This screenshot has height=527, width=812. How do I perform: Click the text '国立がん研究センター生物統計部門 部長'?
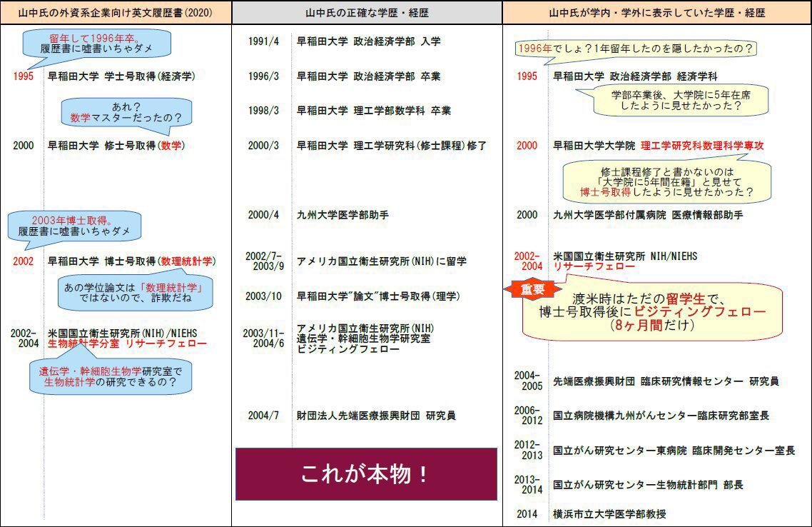point(649,485)
